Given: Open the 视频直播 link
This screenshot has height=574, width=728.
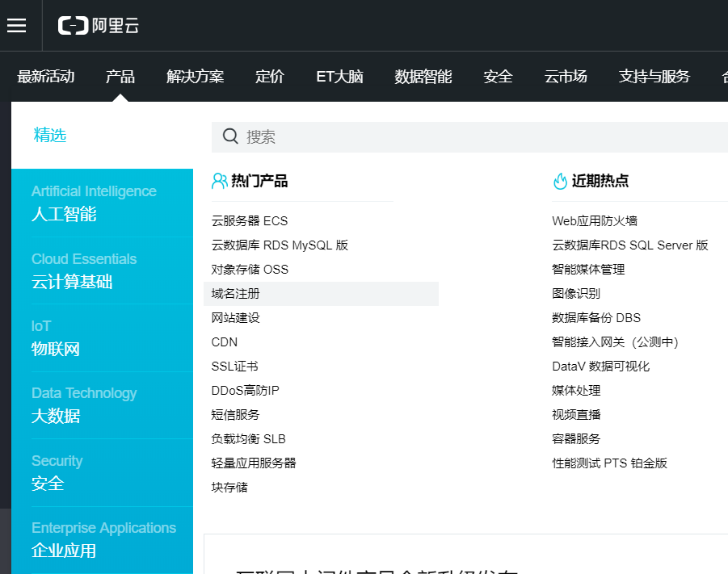Looking at the screenshot, I should [x=576, y=415].
